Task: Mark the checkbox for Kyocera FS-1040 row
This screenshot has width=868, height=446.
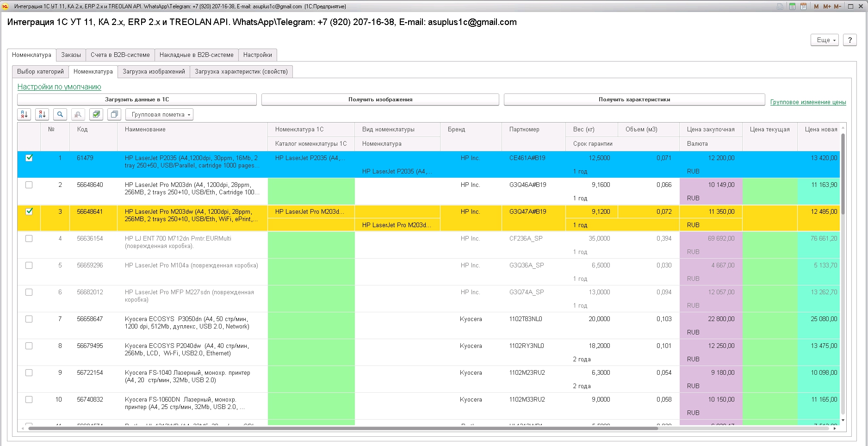Action: pyautogui.click(x=29, y=372)
